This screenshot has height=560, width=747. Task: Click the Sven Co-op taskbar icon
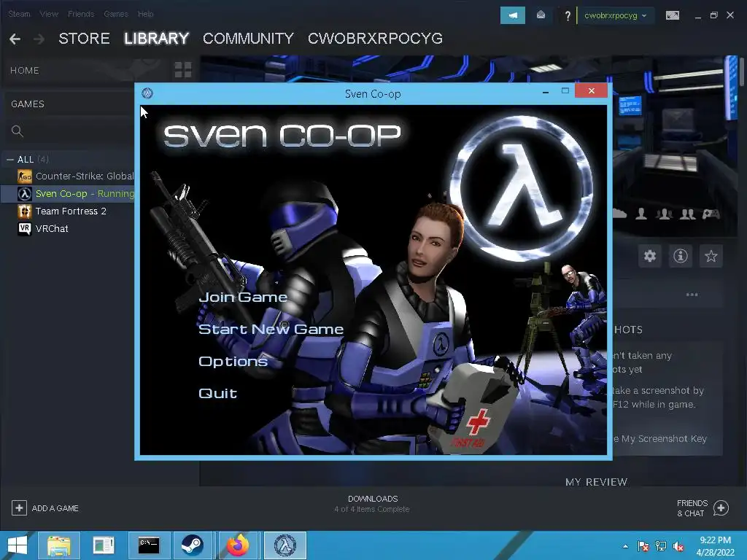click(x=285, y=545)
